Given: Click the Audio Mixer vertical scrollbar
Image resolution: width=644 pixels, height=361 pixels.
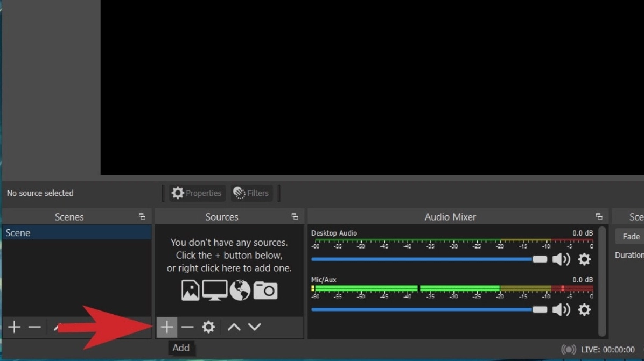Looking at the screenshot, I should click(603, 280).
